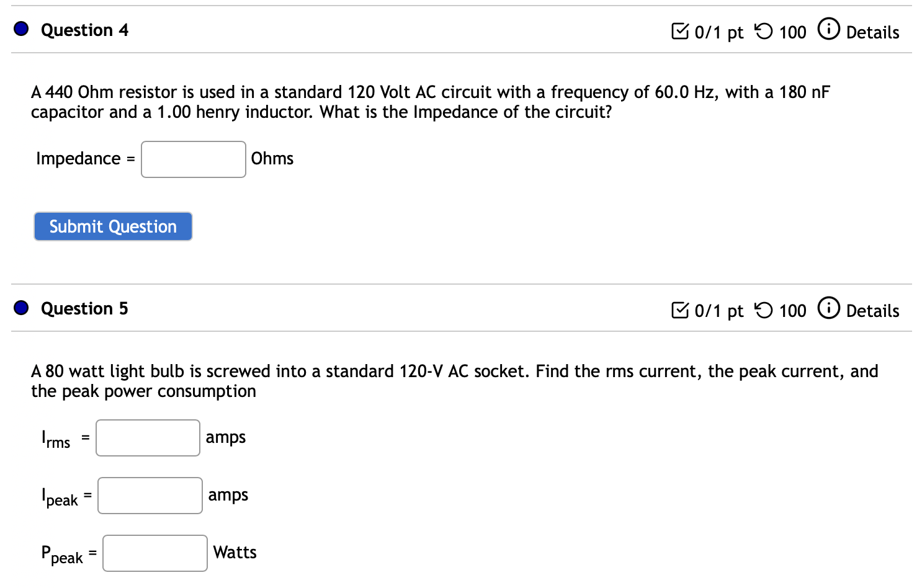Click inside the Impedance answer box

pyautogui.click(x=193, y=159)
